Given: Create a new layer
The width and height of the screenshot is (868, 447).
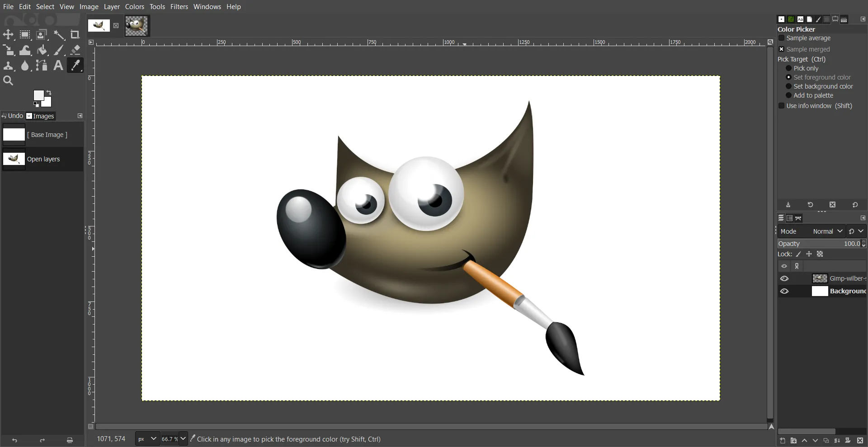Looking at the screenshot, I should tap(782, 441).
